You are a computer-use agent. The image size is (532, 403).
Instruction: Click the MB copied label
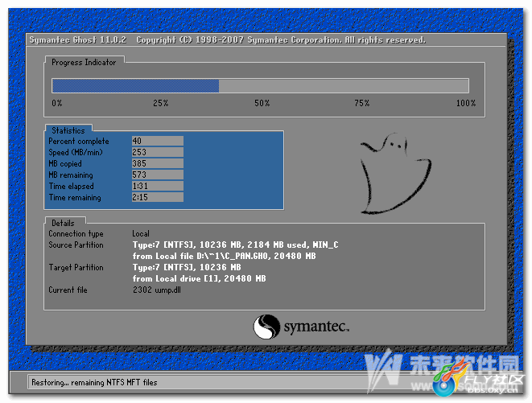pyautogui.click(x=65, y=164)
